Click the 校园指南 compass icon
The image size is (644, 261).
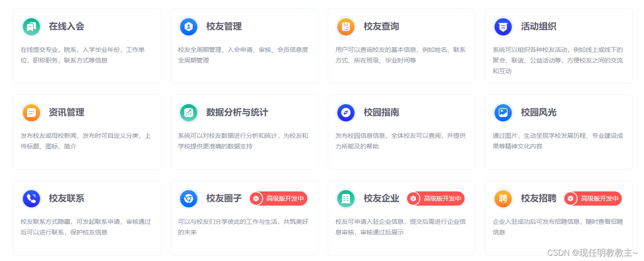[346, 113]
